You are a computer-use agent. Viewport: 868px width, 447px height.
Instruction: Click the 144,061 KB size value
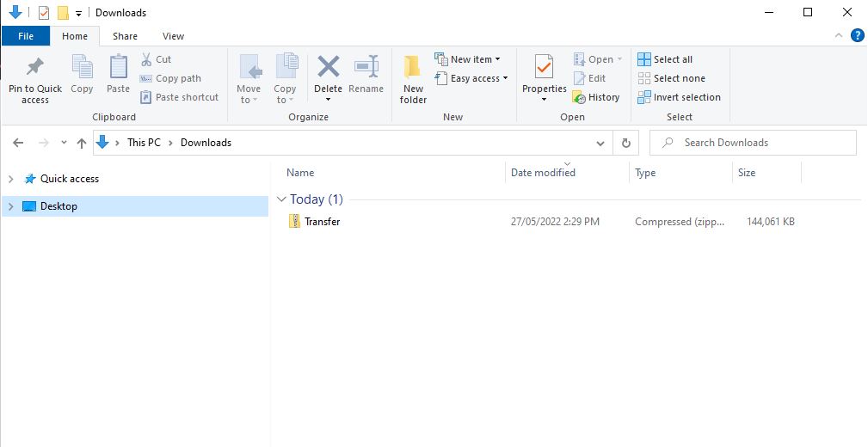click(771, 221)
